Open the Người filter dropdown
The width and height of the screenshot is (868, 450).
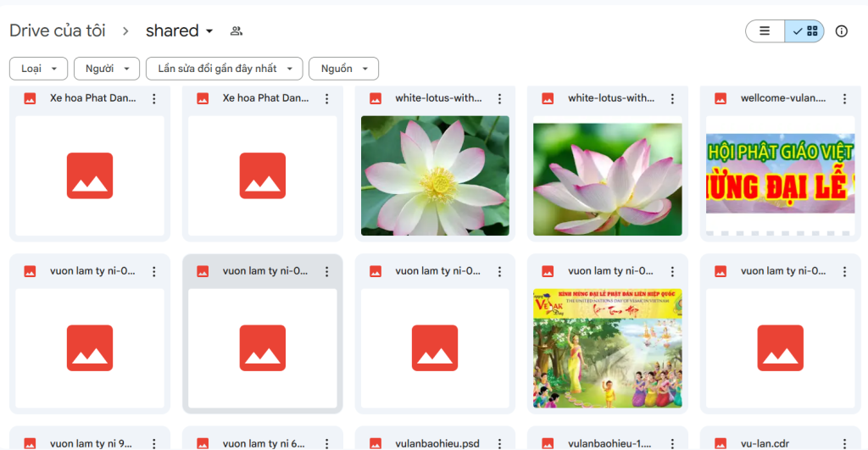click(x=107, y=69)
